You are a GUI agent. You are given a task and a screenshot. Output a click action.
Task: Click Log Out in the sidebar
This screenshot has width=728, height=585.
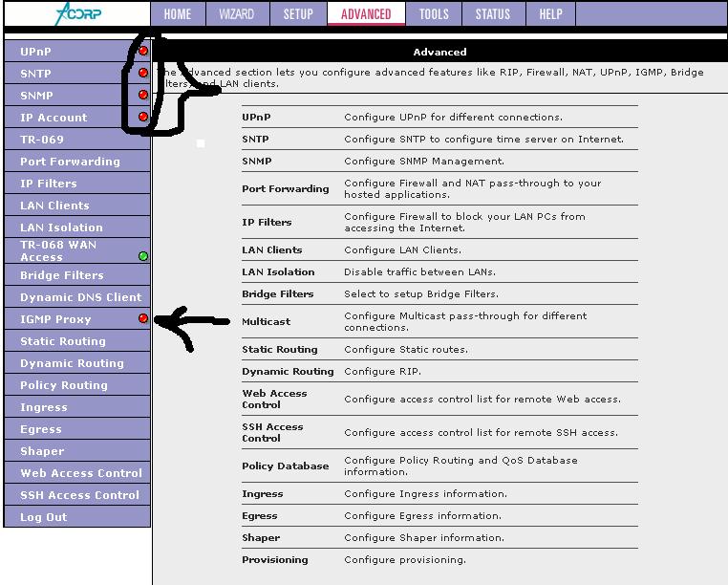[x=44, y=517]
